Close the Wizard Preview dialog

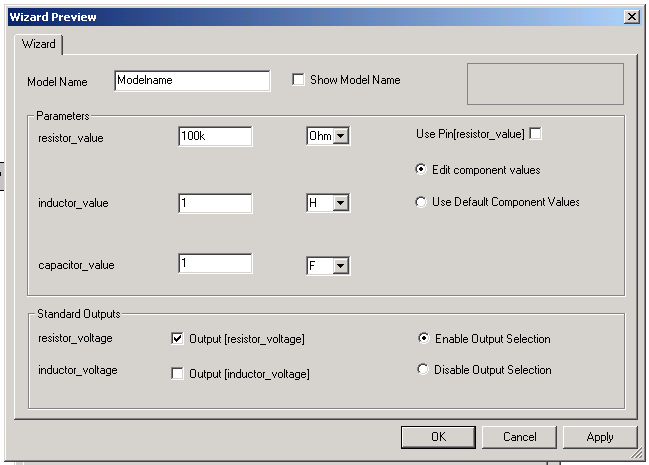pos(631,17)
